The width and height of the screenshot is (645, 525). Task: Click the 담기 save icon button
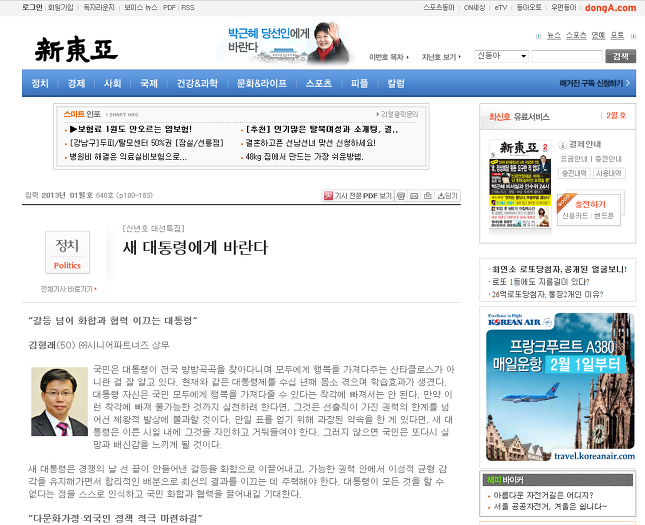click(448, 196)
